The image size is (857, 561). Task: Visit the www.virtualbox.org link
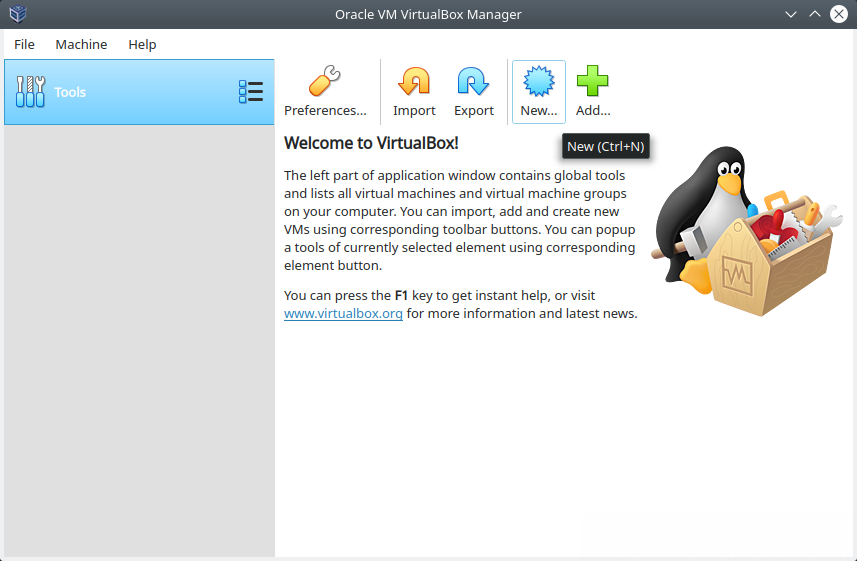click(x=343, y=313)
